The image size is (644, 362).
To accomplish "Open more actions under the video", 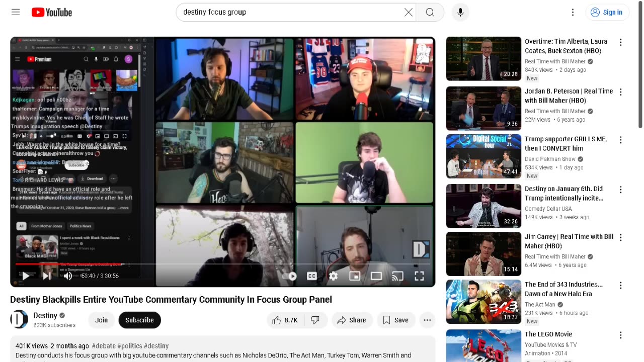I will tap(427, 320).
